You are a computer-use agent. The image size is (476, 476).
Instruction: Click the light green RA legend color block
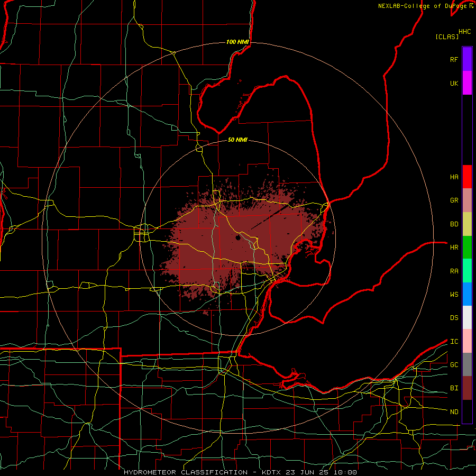click(467, 270)
